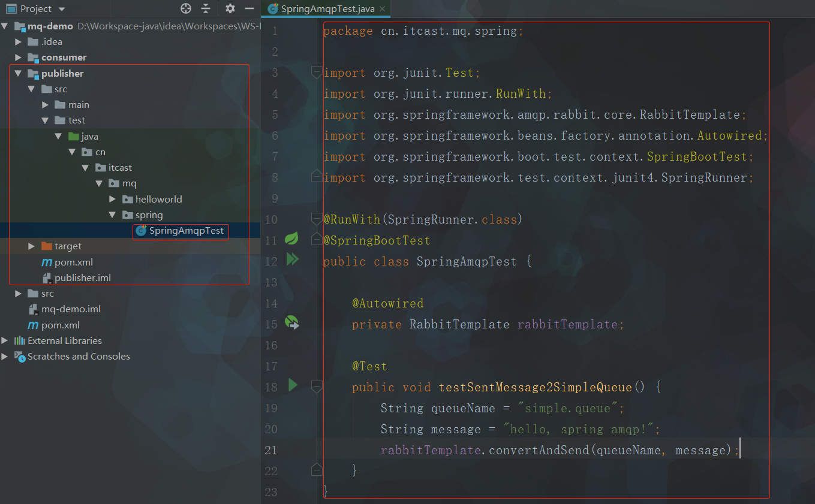Collapse the spring package arrow
The height and width of the screenshot is (504, 815).
[112, 215]
